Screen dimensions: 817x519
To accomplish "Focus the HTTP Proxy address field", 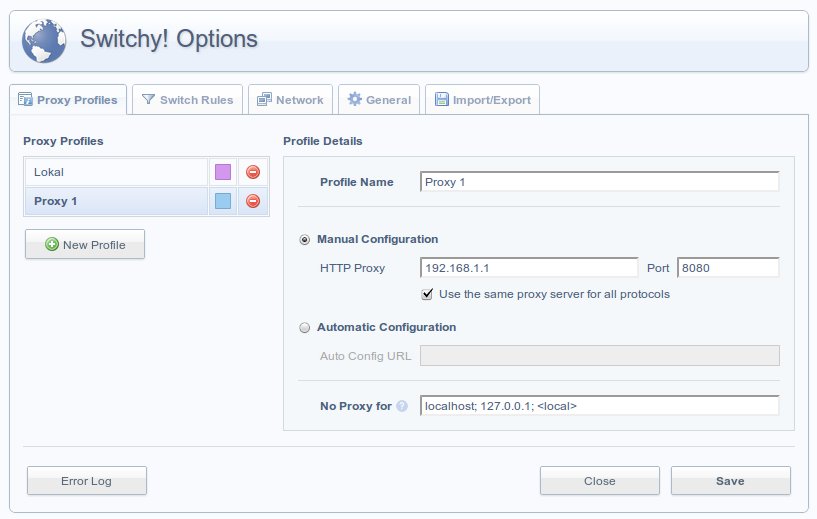I will point(529,268).
